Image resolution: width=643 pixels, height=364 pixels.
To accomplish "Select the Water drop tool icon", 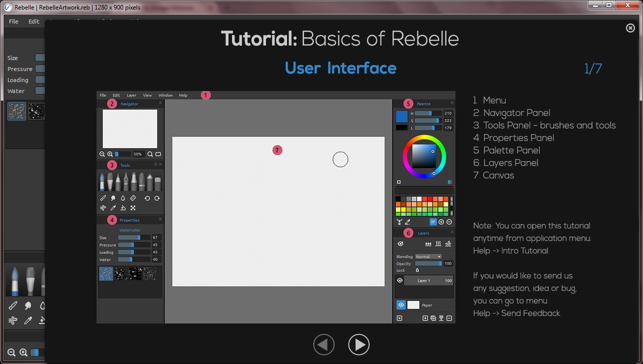I will (43, 305).
